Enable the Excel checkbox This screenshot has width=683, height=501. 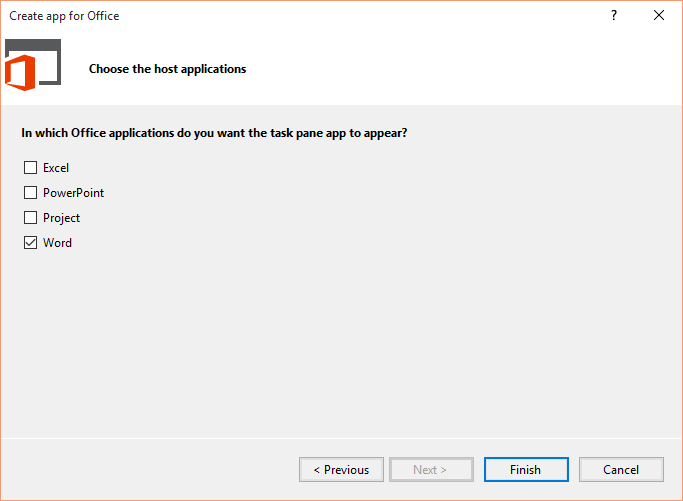(30, 168)
